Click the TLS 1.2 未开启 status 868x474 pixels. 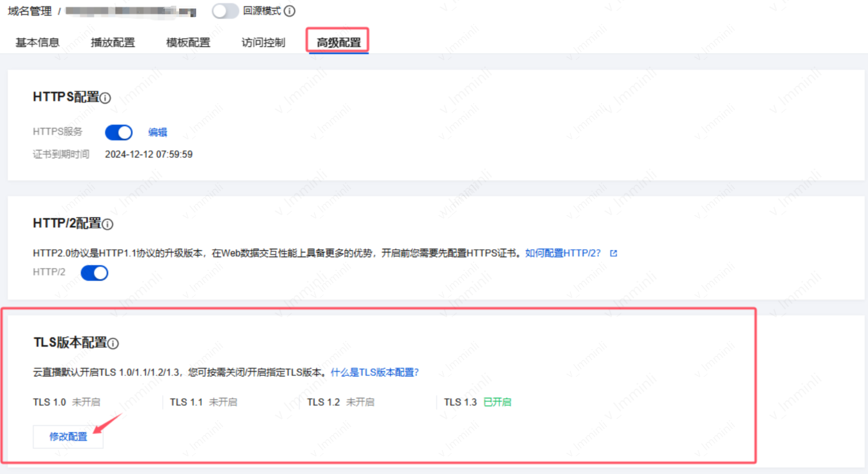pyautogui.click(x=341, y=402)
